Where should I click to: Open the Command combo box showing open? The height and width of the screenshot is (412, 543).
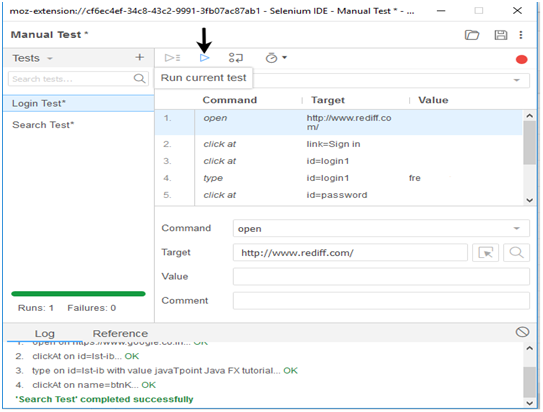point(381,229)
